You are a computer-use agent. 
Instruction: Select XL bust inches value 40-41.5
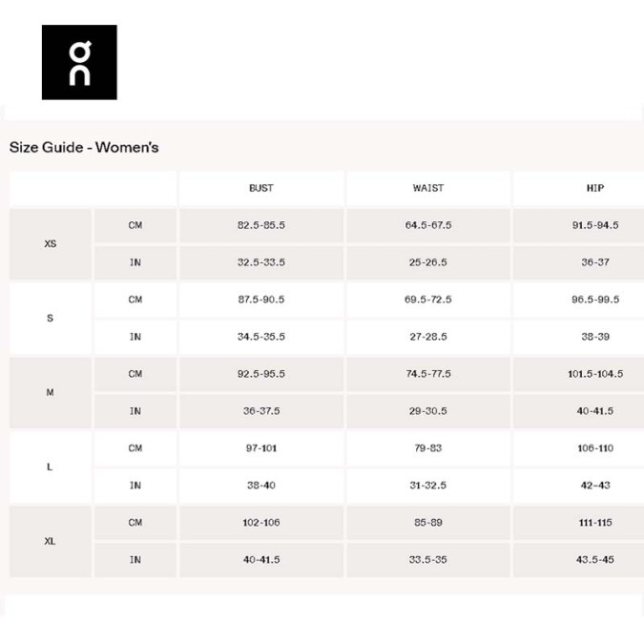[x=261, y=560]
